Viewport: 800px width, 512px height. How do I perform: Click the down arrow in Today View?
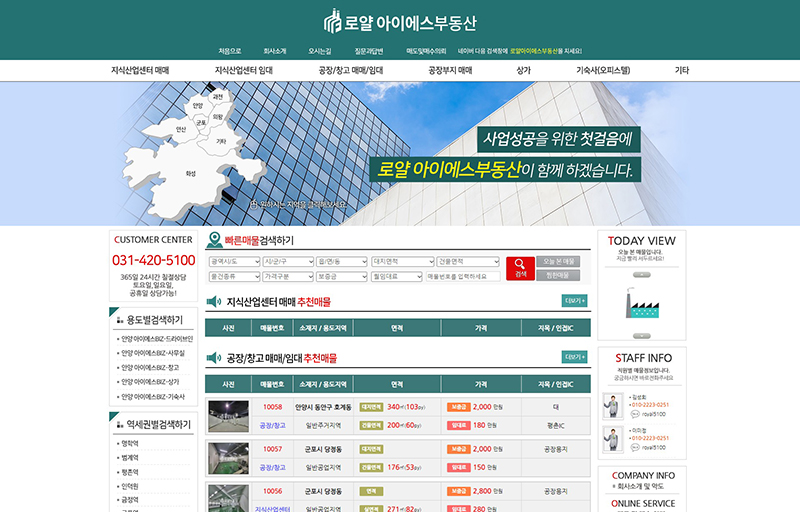[641, 336]
